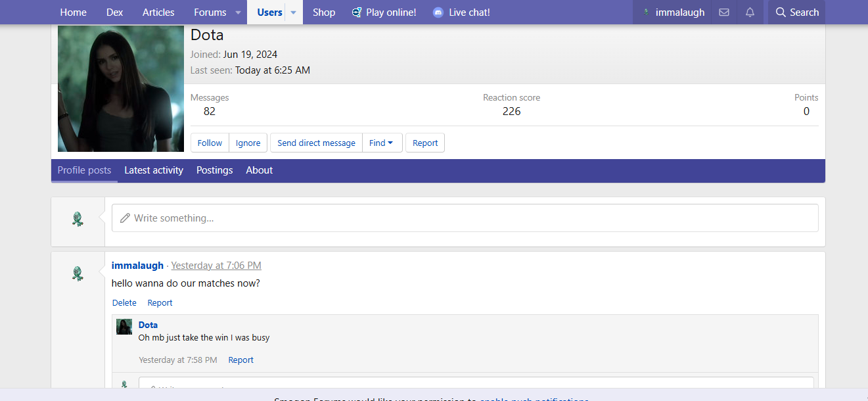Report immalaugh's profile post
868x401 pixels.
point(160,303)
